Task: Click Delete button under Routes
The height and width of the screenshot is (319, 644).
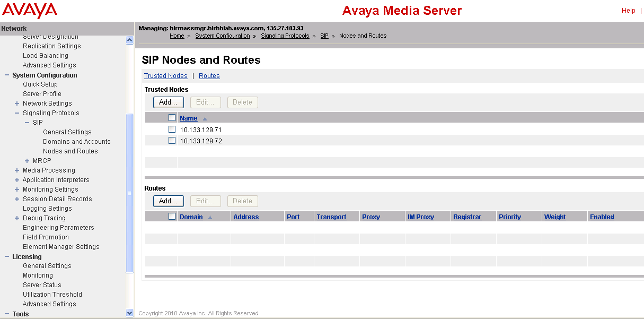Action: tap(243, 201)
